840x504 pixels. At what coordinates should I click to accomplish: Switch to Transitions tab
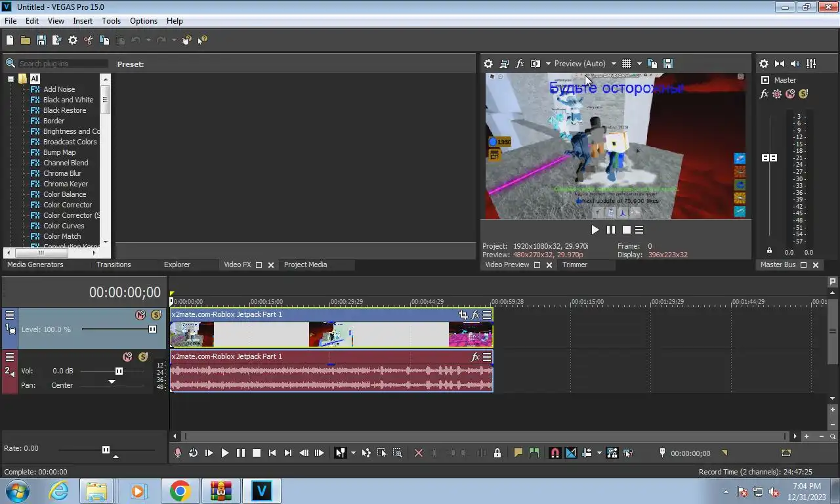(114, 264)
